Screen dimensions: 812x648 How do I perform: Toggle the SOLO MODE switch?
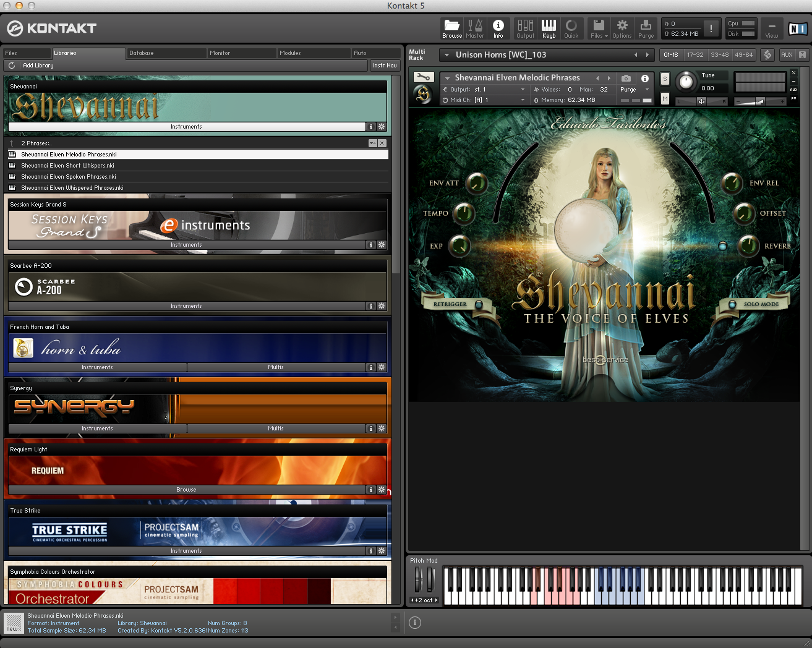click(732, 304)
